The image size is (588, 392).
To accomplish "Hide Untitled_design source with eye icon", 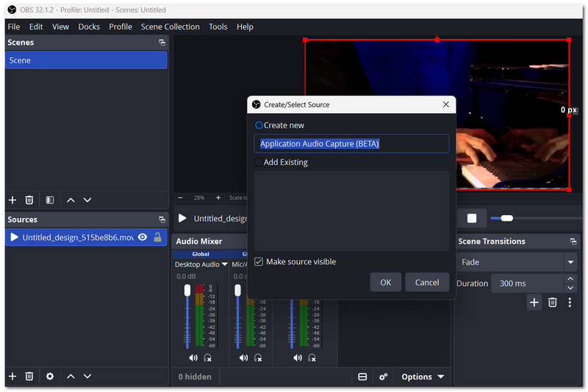I will pos(143,237).
